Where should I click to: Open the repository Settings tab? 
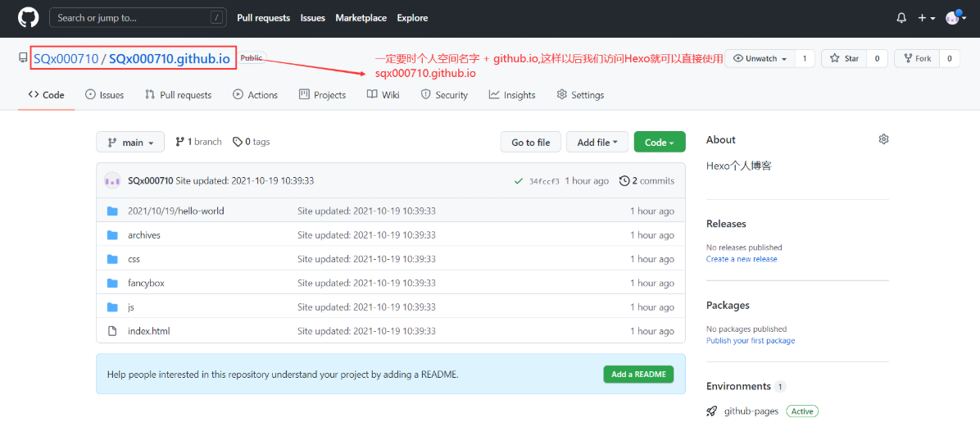pyautogui.click(x=580, y=95)
